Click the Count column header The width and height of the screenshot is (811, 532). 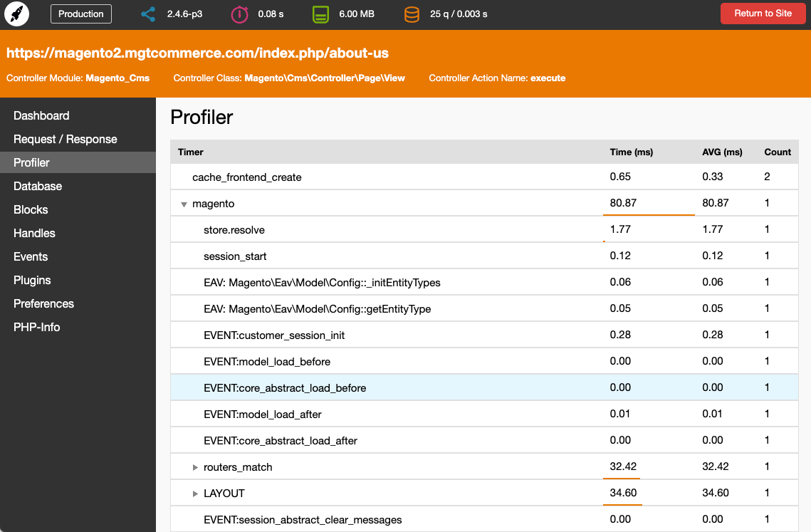coord(777,152)
